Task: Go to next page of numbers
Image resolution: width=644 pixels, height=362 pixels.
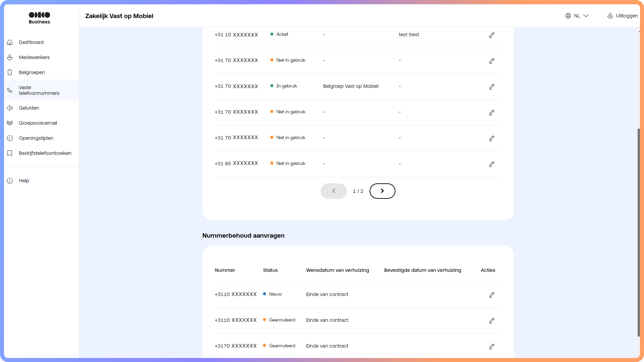Action: pyautogui.click(x=382, y=191)
